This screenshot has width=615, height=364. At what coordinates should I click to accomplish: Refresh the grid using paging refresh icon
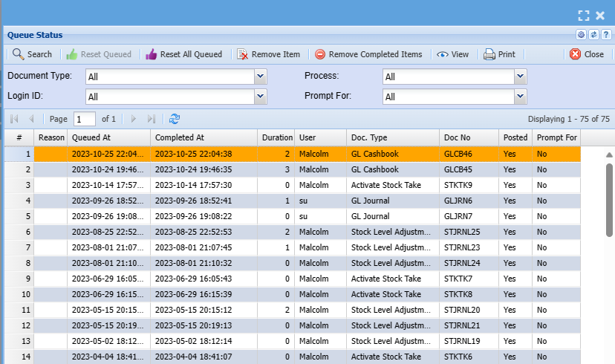(x=175, y=119)
